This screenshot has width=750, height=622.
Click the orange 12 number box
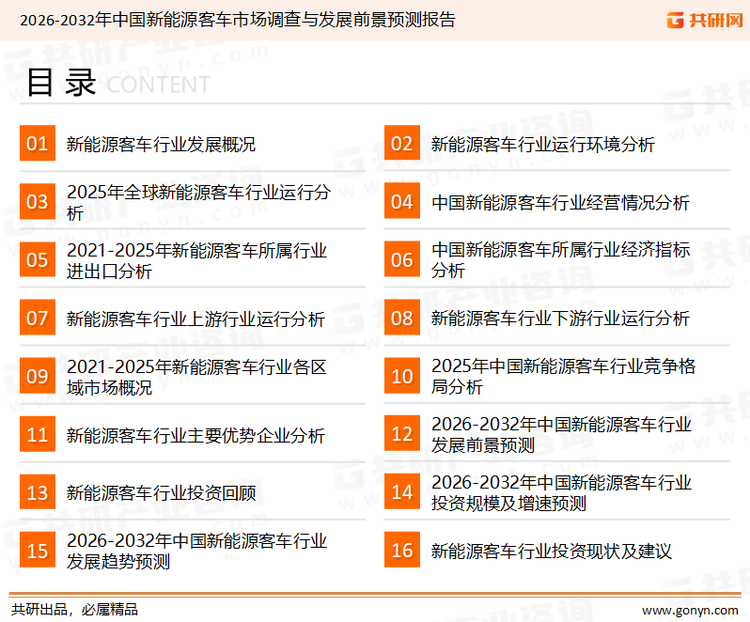(x=402, y=434)
